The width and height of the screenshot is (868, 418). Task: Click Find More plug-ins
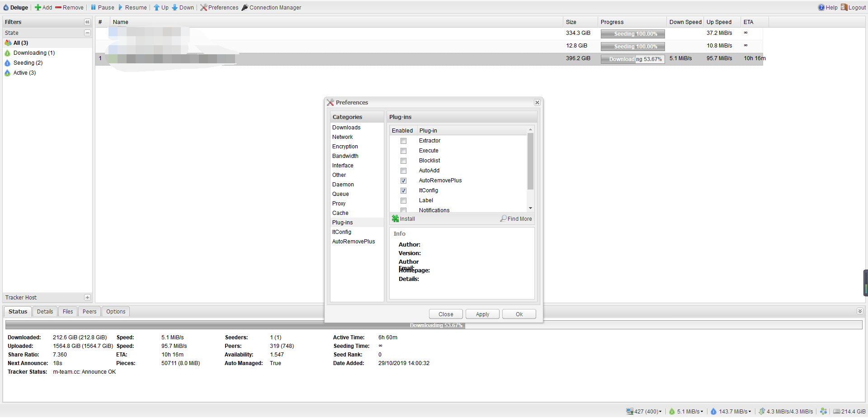(x=516, y=219)
